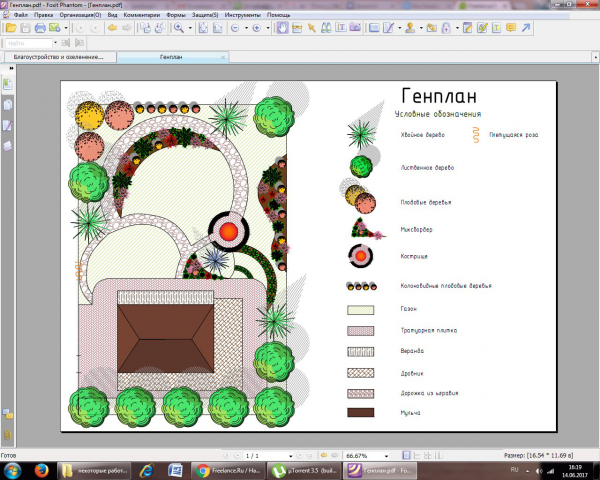The image size is (600, 480).
Task: Open the Комментарии menu
Action: [142, 15]
